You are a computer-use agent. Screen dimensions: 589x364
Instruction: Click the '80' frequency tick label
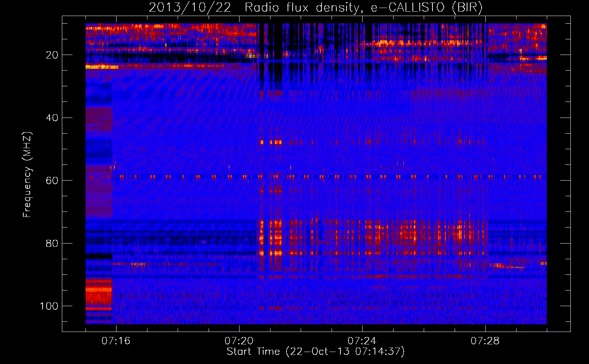52,244
